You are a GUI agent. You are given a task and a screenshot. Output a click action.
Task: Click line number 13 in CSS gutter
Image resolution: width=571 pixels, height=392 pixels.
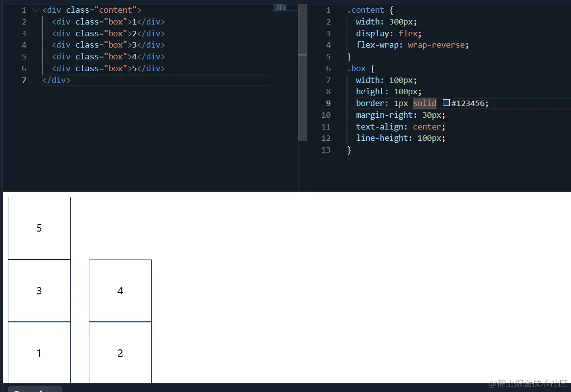pos(326,150)
